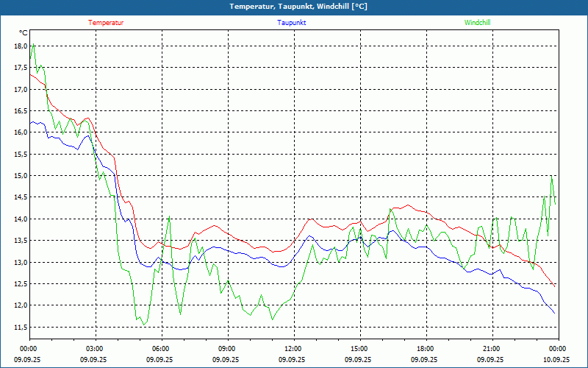The image size is (588, 368).
Task: Click the 15:00 time axis label
Action: tap(359, 349)
